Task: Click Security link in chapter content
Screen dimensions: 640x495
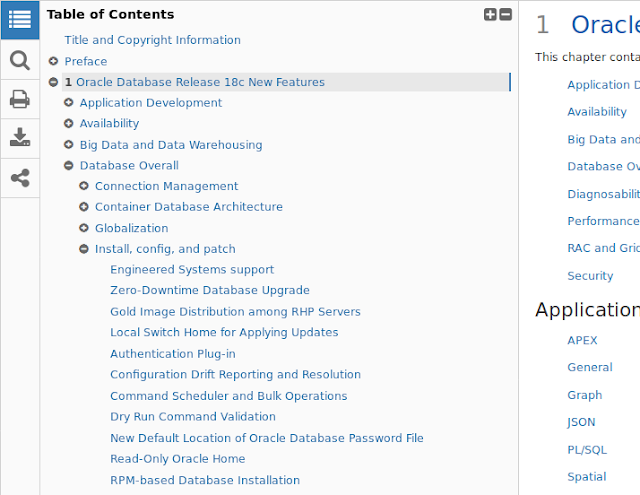Action: point(590,276)
